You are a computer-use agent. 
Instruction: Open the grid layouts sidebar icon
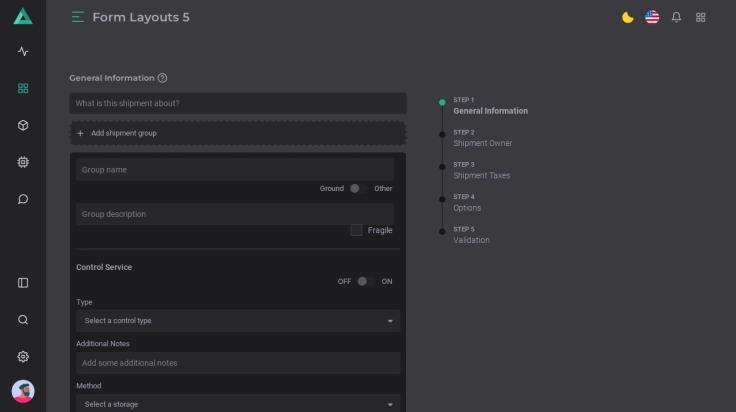pos(23,88)
